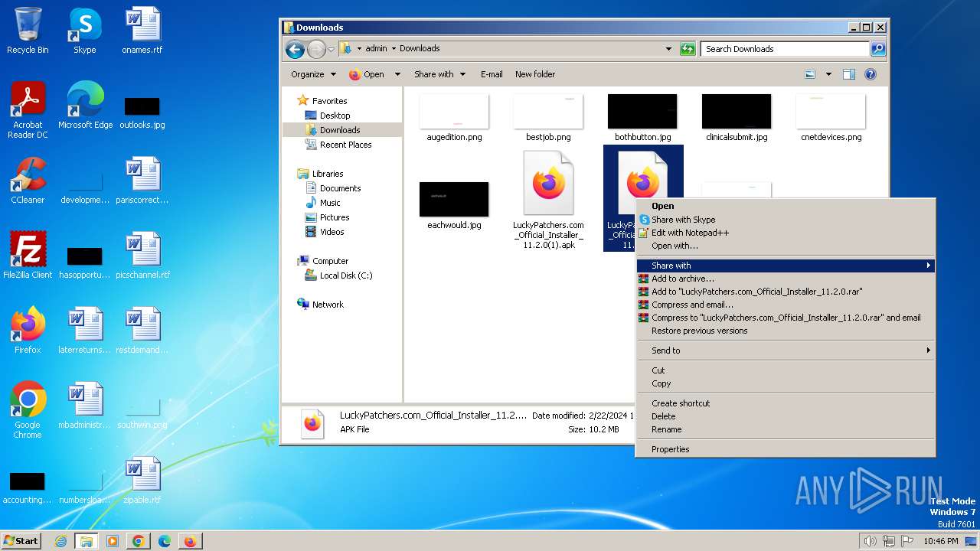Toggle the preview pane button
The width and height of the screenshot is (980, 551).
(x=848, y=74)
